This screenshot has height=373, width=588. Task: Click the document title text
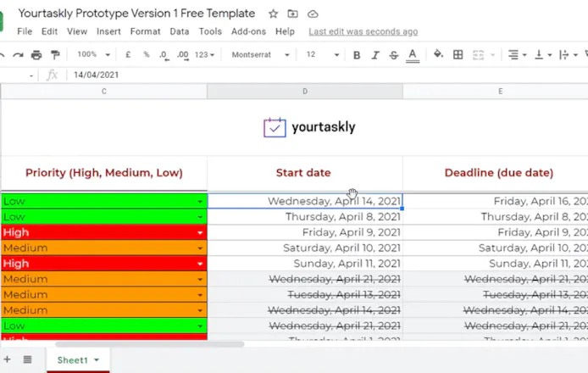point(136,14)
